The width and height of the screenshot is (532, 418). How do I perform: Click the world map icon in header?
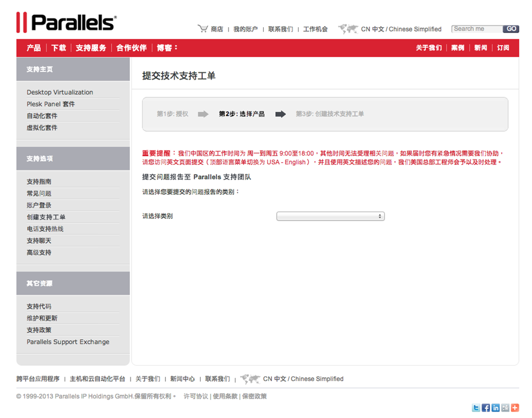pos(348,29)
